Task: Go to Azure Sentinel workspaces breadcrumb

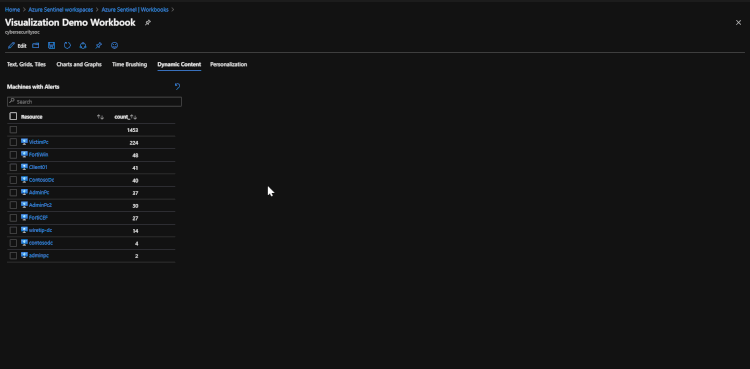Action: tap(61, 10)
